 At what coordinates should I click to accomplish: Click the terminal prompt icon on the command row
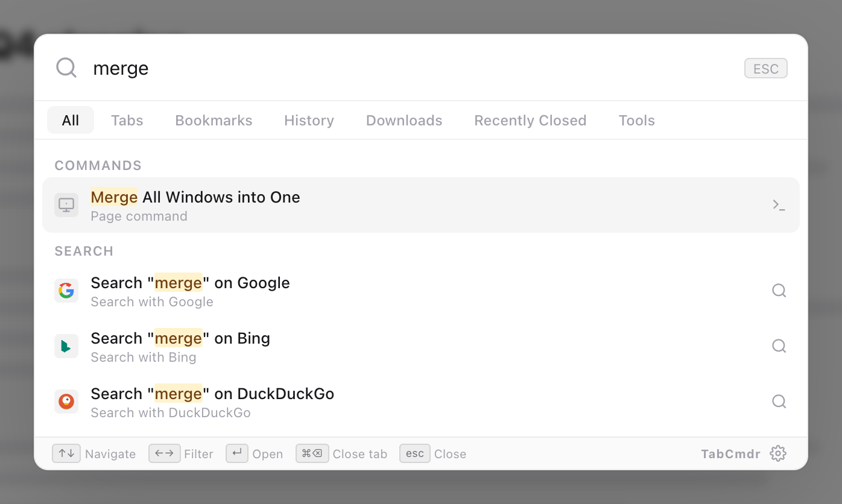click(x=779, y=205)
